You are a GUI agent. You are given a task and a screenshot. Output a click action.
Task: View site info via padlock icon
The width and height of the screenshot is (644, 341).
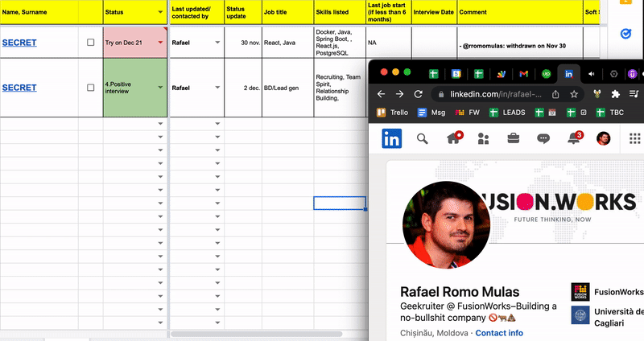[x=441, y=94]
